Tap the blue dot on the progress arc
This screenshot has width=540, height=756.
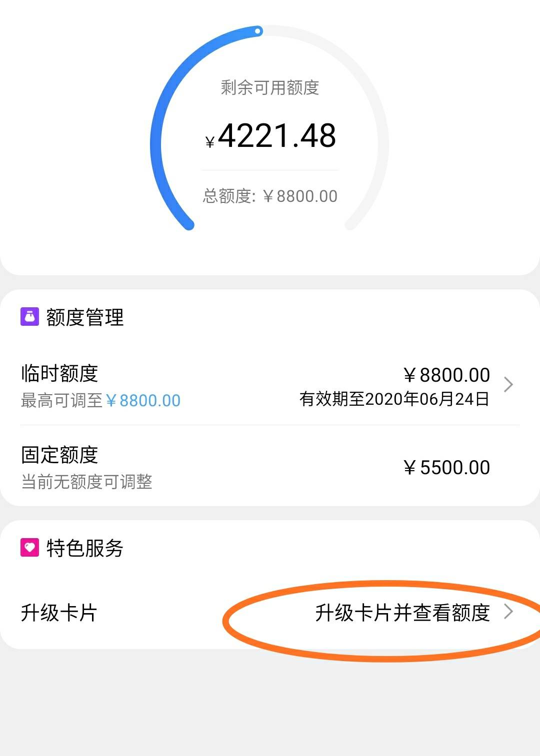(258, 31)
